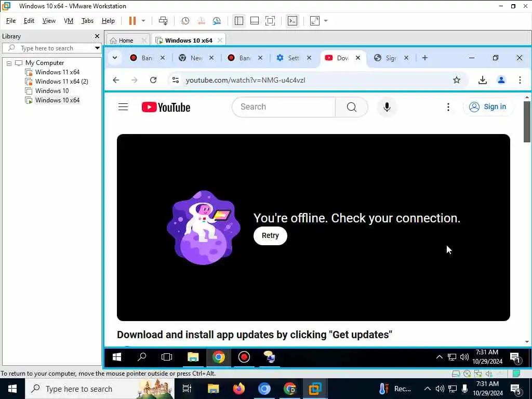Click the youtube.com address bar URL
The image size is (532, 399).
pos(246,80)
